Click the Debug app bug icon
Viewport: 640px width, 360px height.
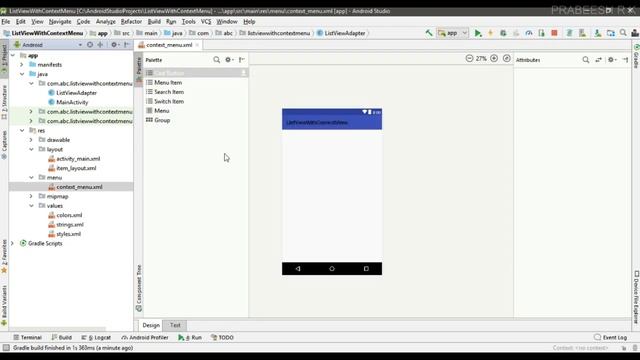coord(503,33)
